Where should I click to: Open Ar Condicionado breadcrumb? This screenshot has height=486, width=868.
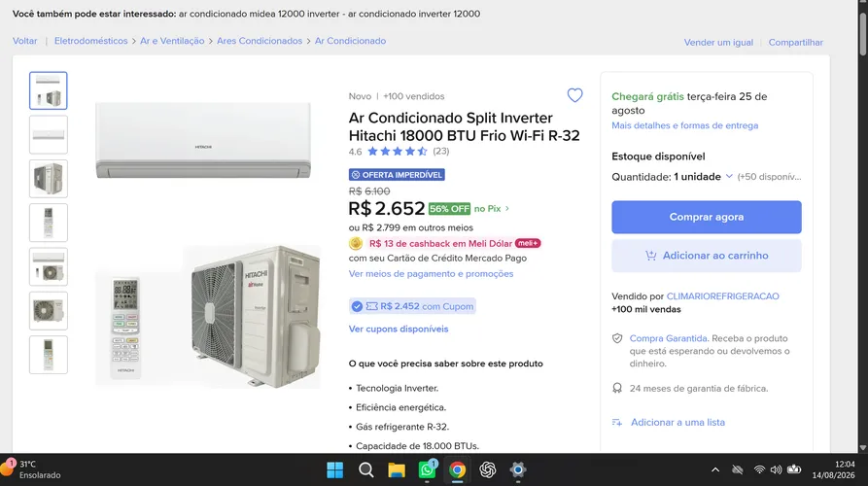click(x=351, y=41)
